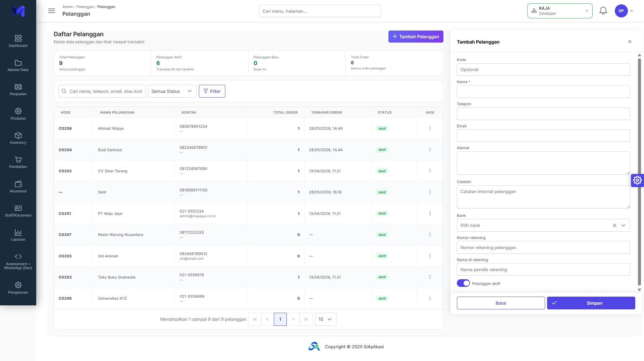Go to first page of pagination
The height and width of the screenshot is (361, 644).
tap(255, 319)
